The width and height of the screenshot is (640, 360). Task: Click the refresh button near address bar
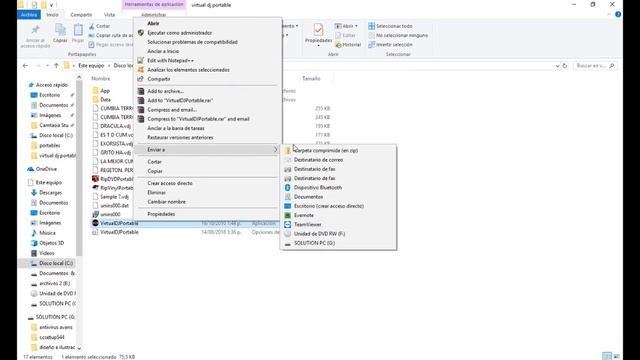565,66
